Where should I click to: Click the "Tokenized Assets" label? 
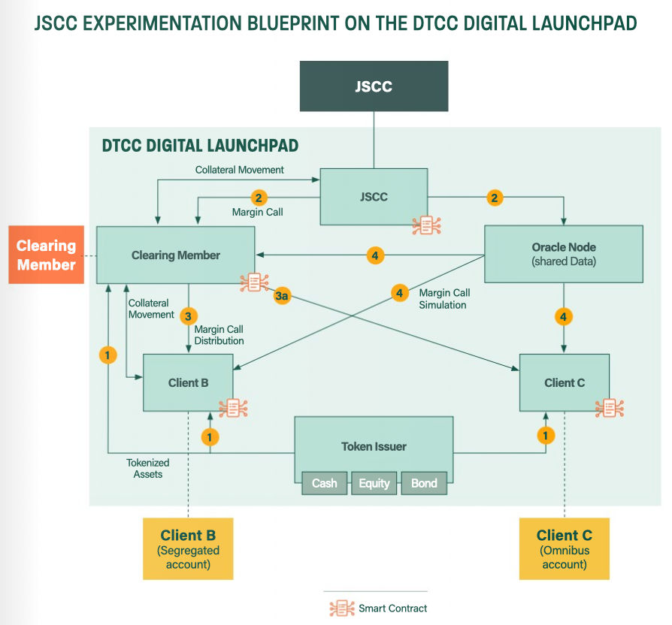(x=148, y=468)
